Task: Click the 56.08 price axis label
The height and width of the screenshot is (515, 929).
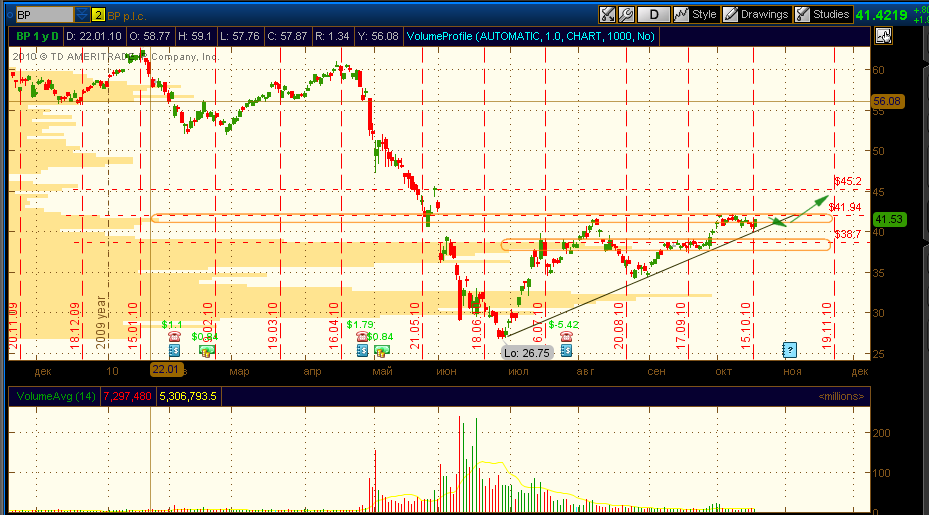Action: tap(887, 101)
